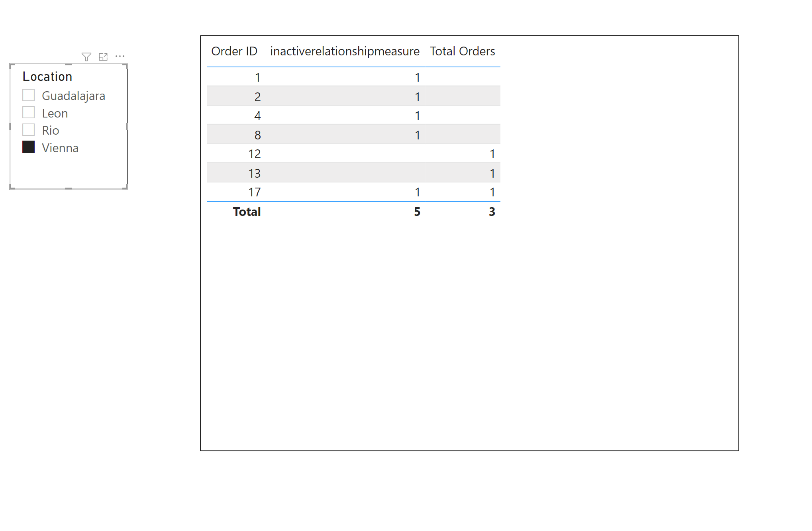Viewport: 812px width, 531px height.
Task: Select Order ID 8 cell
Action: click(258, 135)
